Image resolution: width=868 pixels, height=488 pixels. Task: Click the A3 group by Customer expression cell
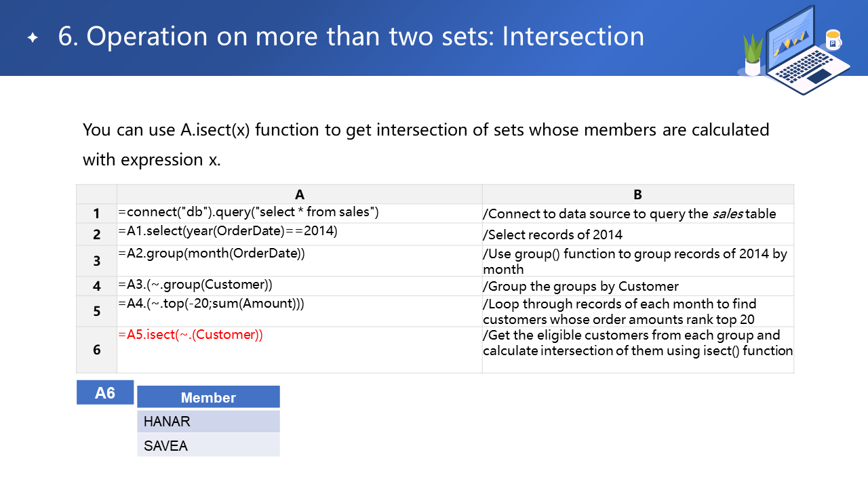click(299, 285)
